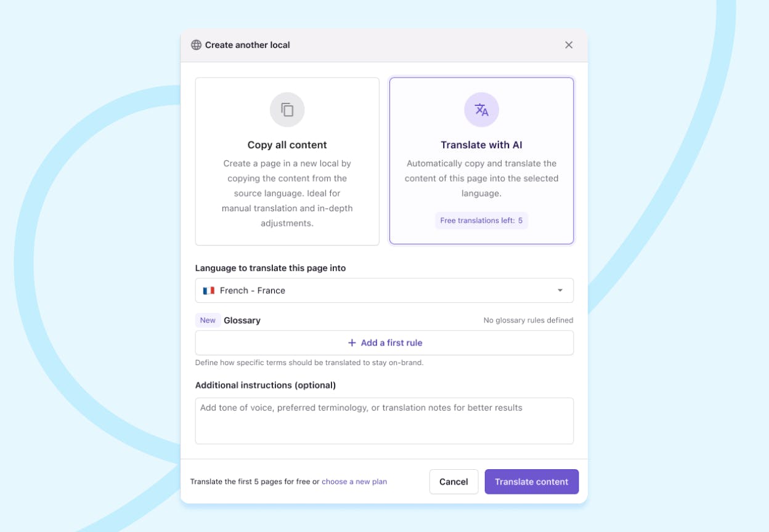
Task: Click the copy documents icon
Action: pos(287,110)
